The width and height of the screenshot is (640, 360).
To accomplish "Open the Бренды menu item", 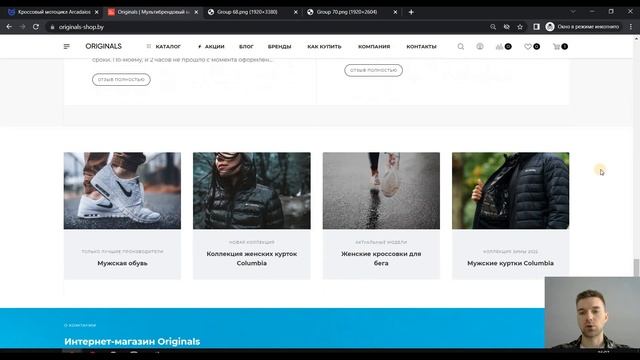I will pyautogui.click(x=280, y=47).
